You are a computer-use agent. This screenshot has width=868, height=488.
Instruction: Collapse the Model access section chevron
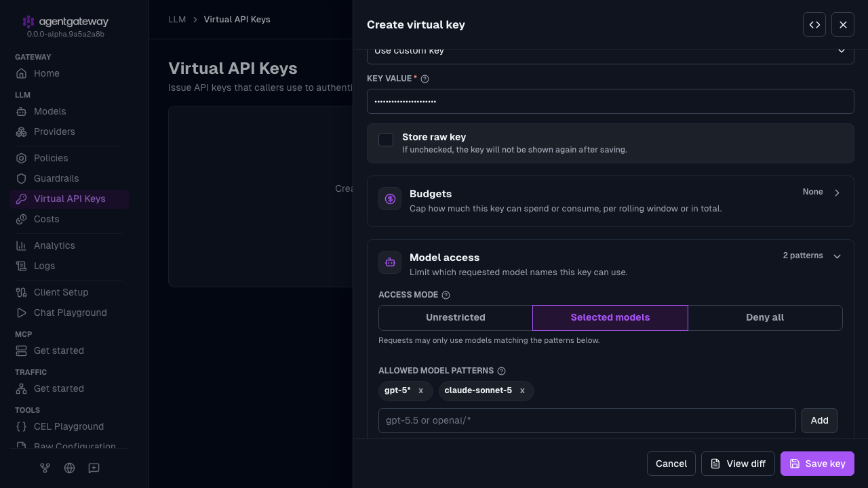pyautogui.click(x=837, y=256)
